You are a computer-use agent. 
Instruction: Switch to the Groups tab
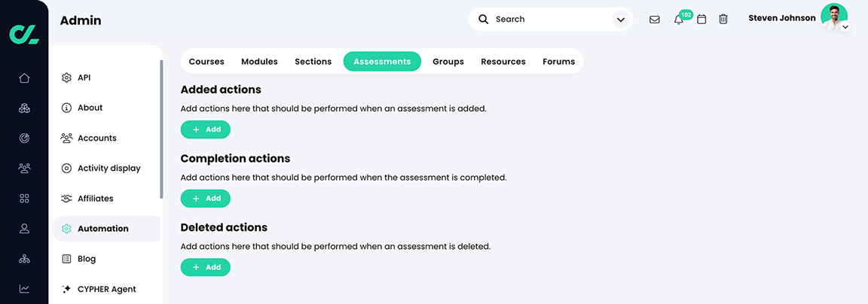pos(448,62)
